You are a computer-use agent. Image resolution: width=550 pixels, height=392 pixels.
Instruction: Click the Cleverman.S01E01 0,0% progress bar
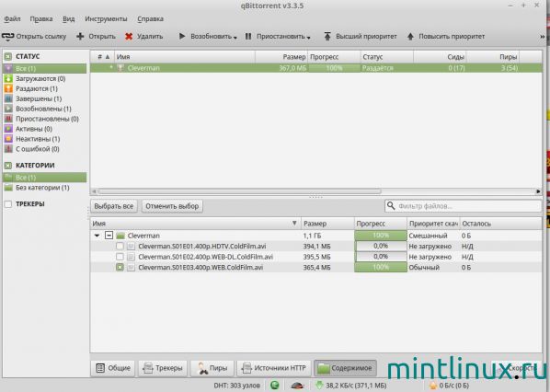(x=381, y=246)
